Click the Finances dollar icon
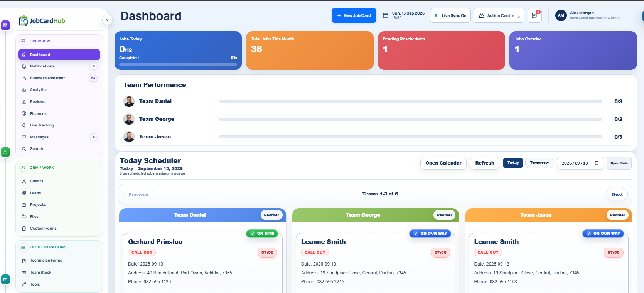This screenshot has height=293, width=644. click(x=24, y=113)
